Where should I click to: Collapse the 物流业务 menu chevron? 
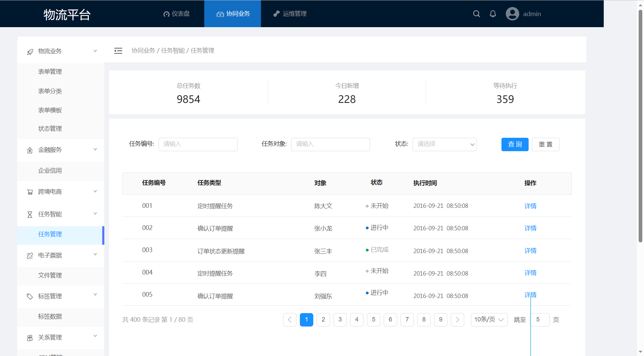point(95,51)
